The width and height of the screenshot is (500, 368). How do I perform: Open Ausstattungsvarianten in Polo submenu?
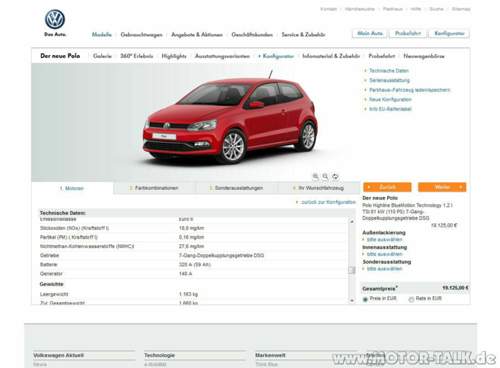coord(222,56)
